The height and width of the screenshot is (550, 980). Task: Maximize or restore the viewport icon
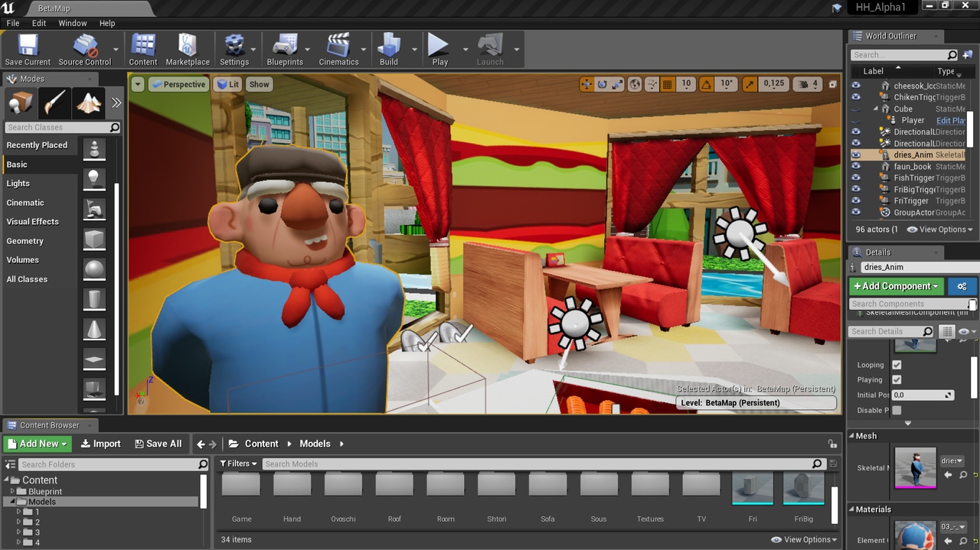click(x=833, y=84)
